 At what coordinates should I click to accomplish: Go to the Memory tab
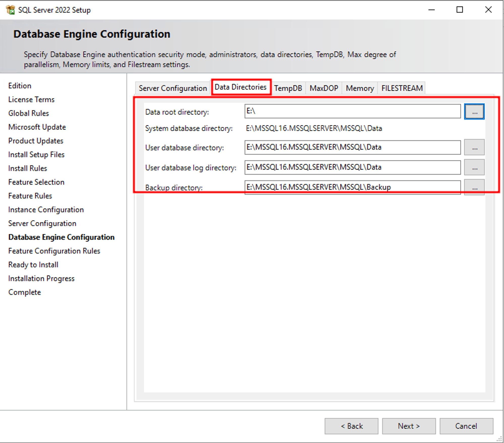coord(360,88)
